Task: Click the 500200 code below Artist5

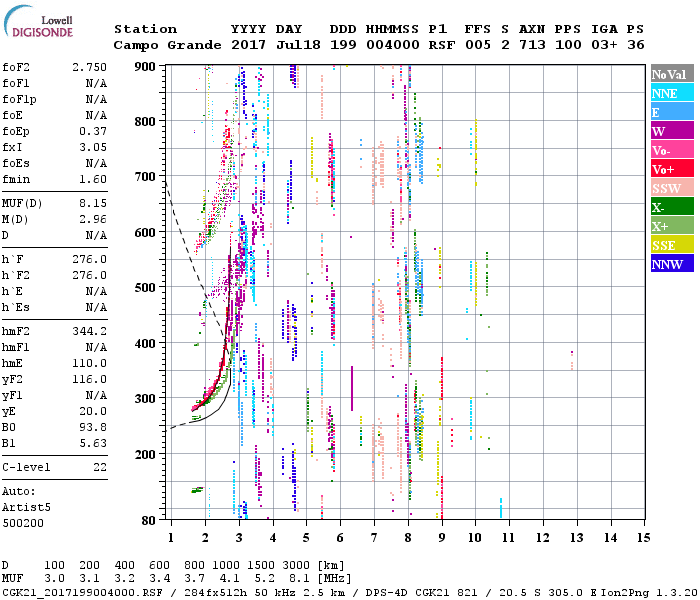Action: 23,524
